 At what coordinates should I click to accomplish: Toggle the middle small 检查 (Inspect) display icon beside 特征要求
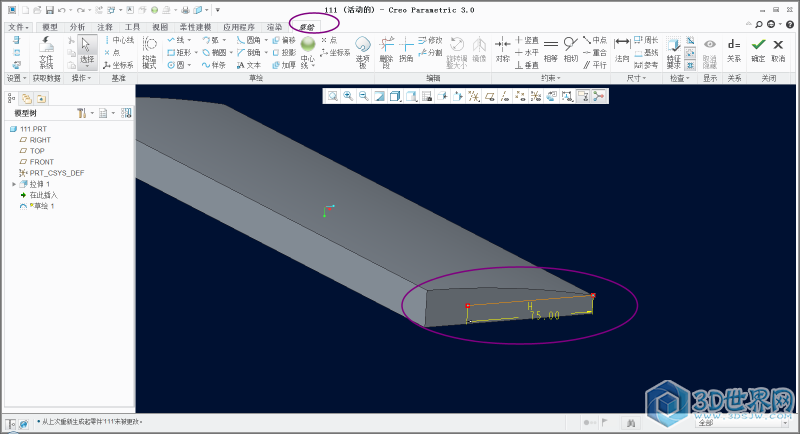click(690, 53)
